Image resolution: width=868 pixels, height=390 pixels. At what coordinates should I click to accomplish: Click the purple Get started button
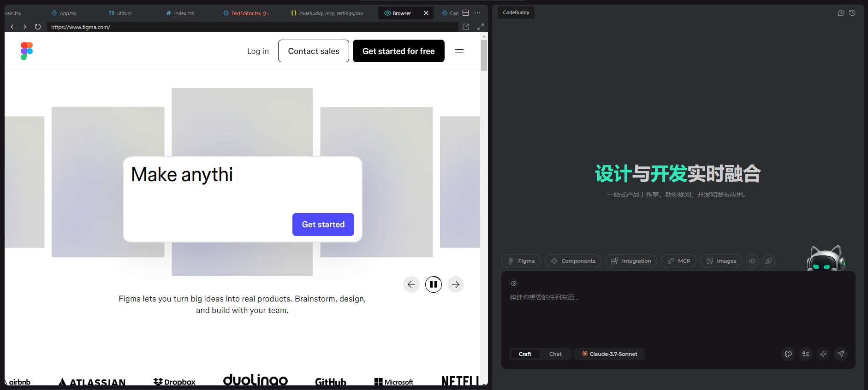323,225
